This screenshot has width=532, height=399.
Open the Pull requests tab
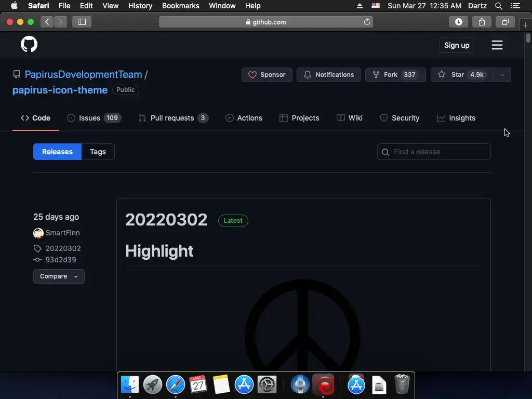pos(174,118)
